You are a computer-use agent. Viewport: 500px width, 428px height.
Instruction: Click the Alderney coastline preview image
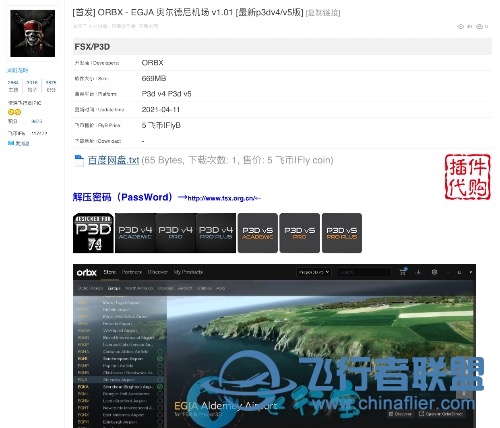pyautogui.click(x=321, y=362)
